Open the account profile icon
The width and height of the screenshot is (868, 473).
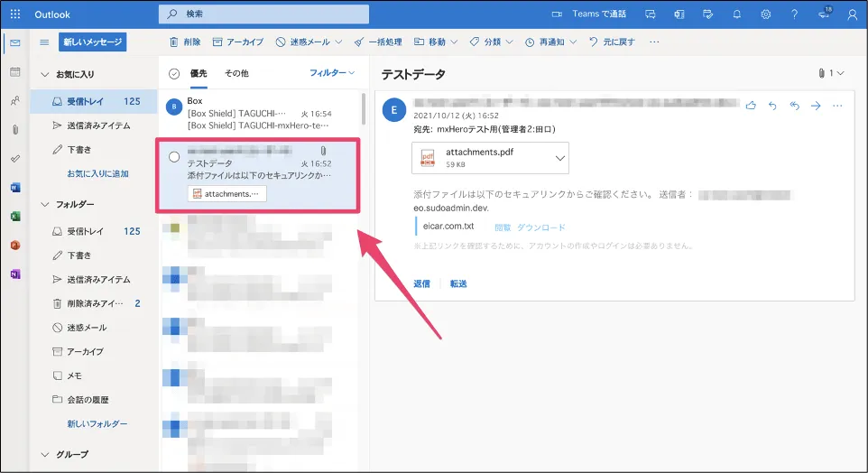(853, 14)
